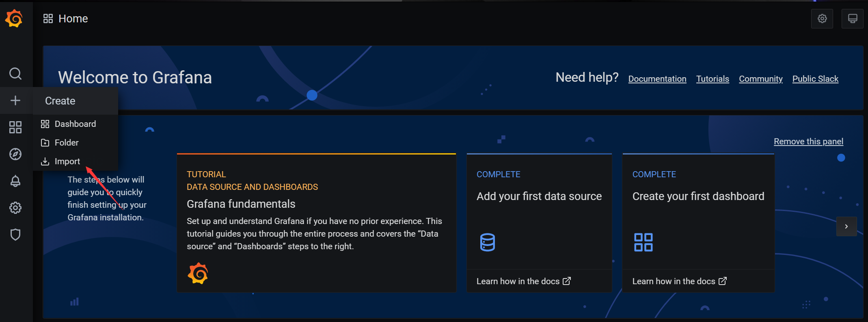The height and width of the screenshot is (322, 868).
Task: Open the Search dashboards magnifier icon
Action: point(15,74)
